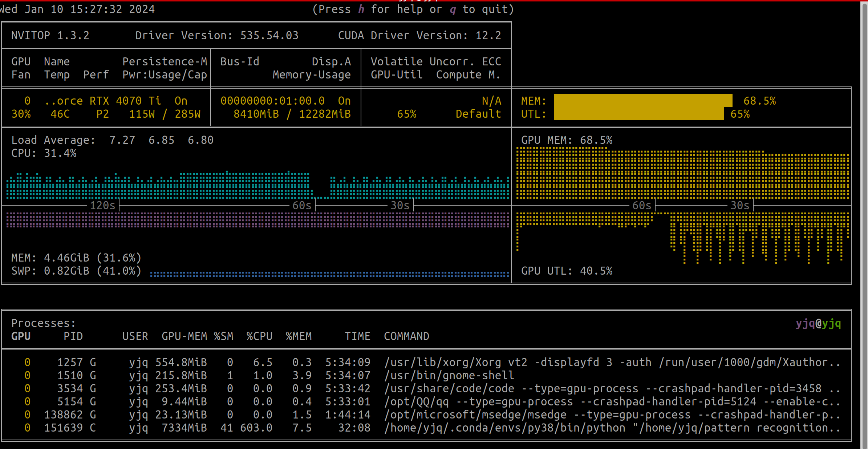Click the %MEM column header

coord(299,336)
